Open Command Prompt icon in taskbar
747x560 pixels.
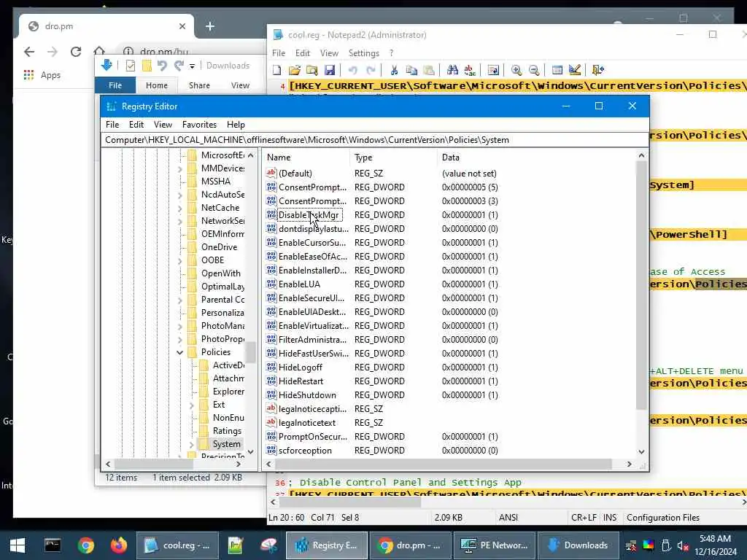click(53, 545)
